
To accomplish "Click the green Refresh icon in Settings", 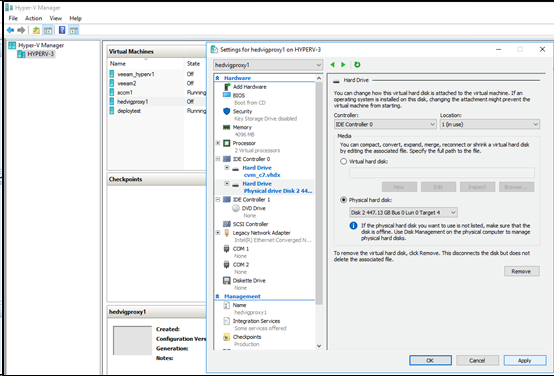I will click(x=357, y=65).
